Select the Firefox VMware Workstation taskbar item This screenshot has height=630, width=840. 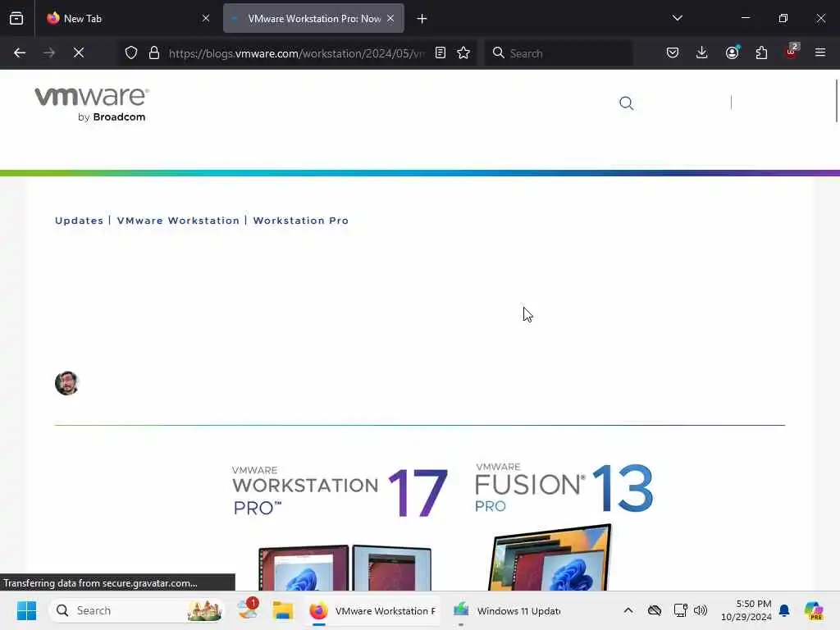[x=373, y=610]
